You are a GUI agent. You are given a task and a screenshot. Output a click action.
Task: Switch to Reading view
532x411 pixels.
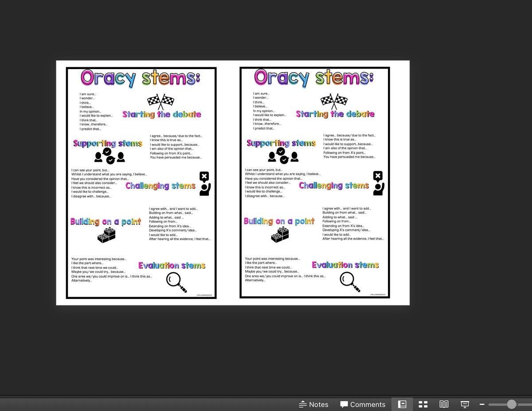[444, 404]
